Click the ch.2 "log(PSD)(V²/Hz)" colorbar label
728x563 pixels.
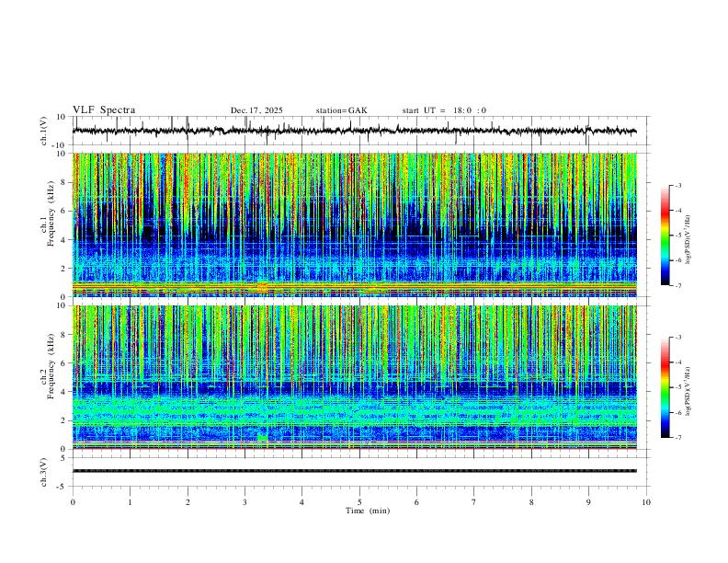pos(688,392)
